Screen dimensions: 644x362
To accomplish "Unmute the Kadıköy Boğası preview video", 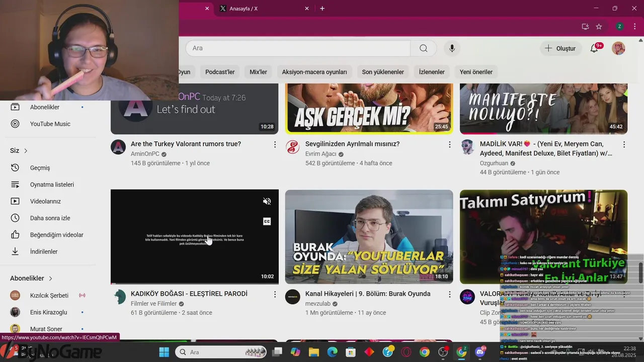I will click(267, 201).
